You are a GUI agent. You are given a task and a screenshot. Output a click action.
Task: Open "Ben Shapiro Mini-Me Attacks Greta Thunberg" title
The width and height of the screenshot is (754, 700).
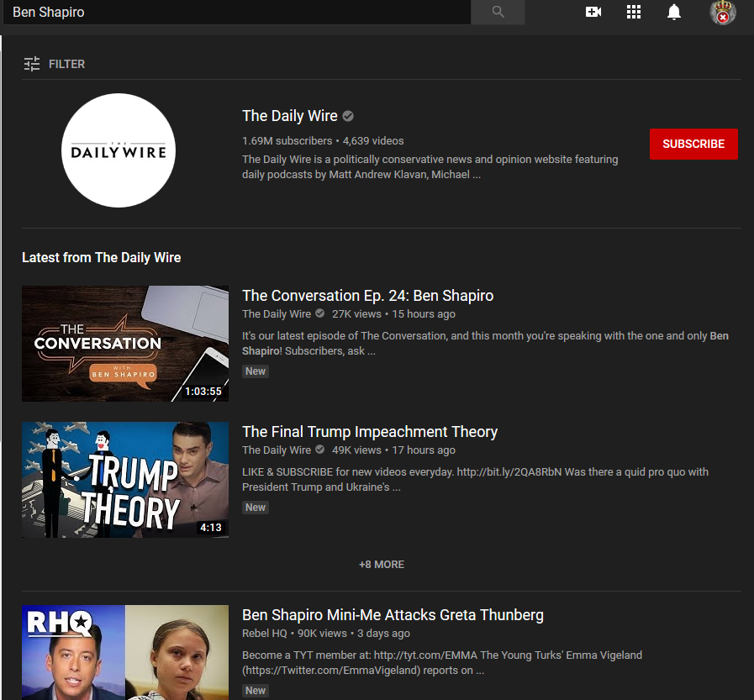393,615
